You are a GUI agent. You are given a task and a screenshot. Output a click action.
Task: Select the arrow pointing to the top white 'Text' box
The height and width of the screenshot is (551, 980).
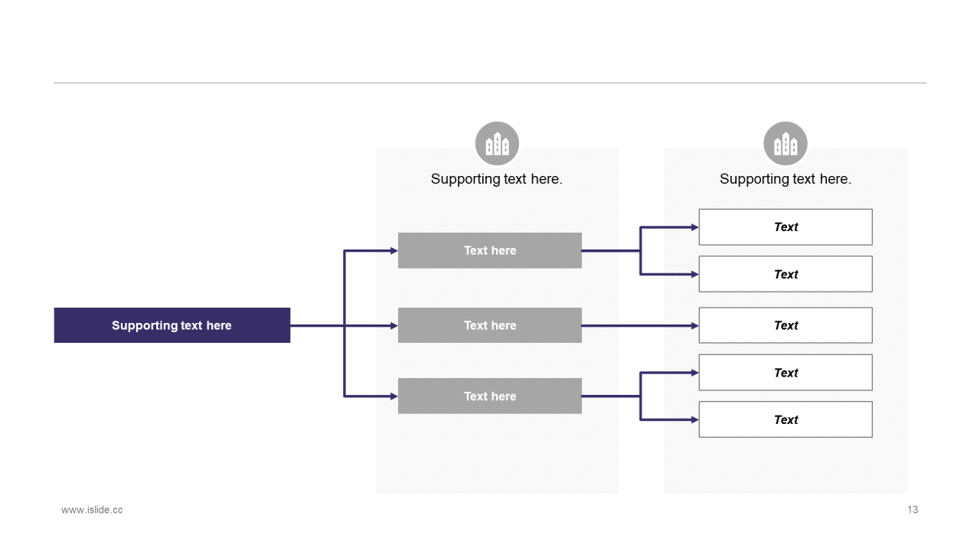(x=670, y=227)
